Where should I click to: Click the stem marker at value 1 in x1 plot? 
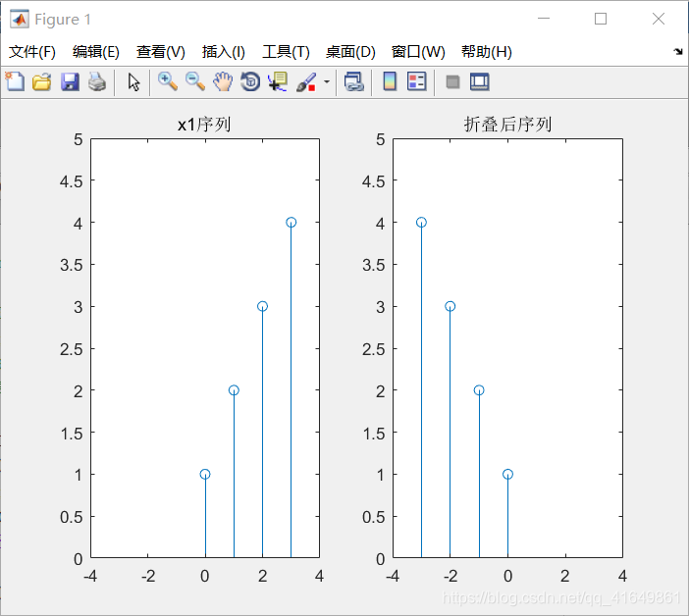205,474
